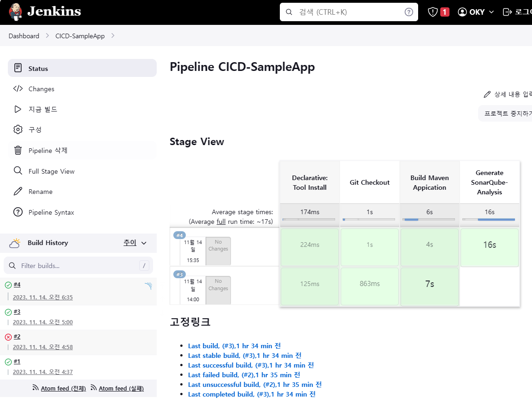Viewport: 532px width, 409px height.
Task: Click the build #4 progress console icon
Action: pos(148,286)
